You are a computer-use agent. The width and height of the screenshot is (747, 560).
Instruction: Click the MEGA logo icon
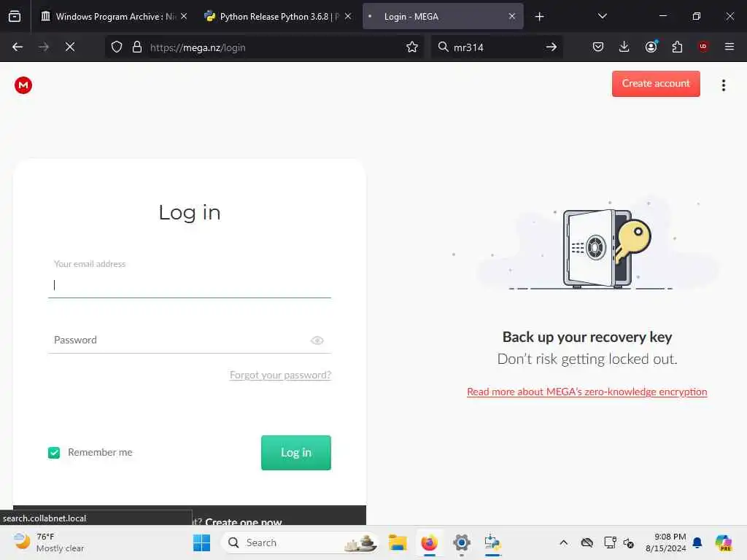[23, 85]
